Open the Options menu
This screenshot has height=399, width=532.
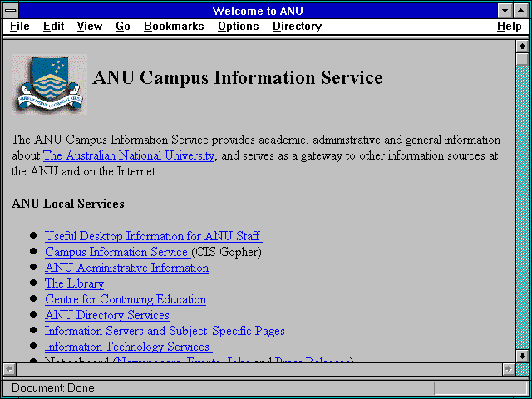click(239, 26)
